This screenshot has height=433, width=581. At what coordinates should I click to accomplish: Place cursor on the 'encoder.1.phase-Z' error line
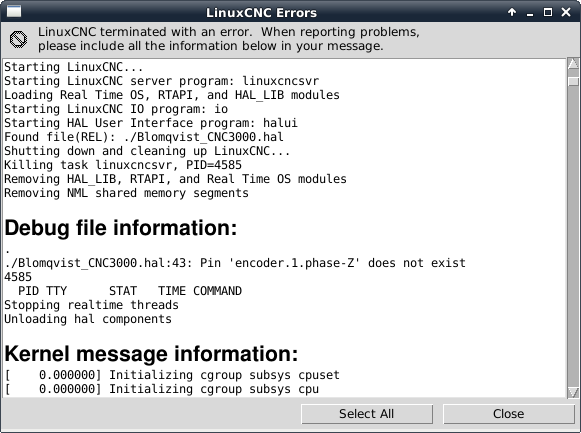click(x=235, y=263)
